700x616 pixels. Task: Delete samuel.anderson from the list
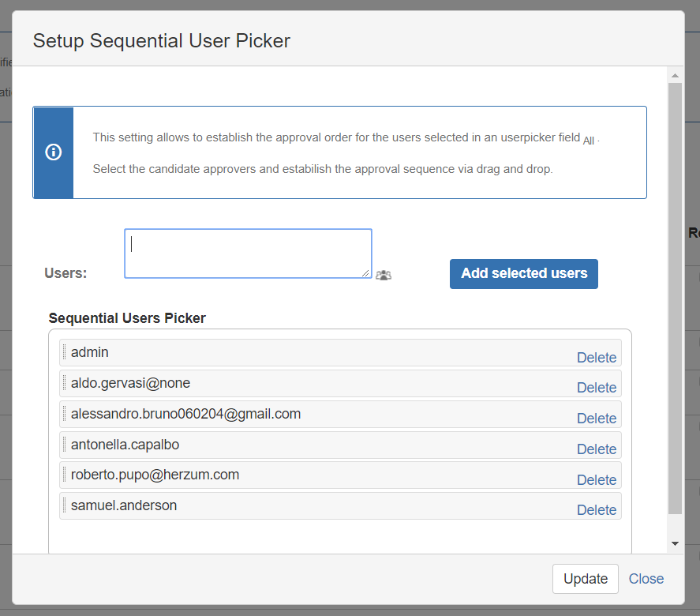point(597,509)
